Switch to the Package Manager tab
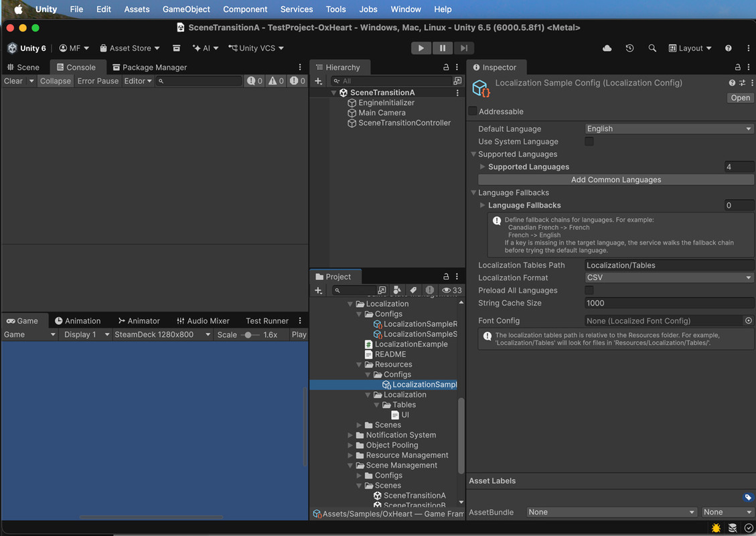This screenshot has height=536, width=756. click(x=149, y=67)
